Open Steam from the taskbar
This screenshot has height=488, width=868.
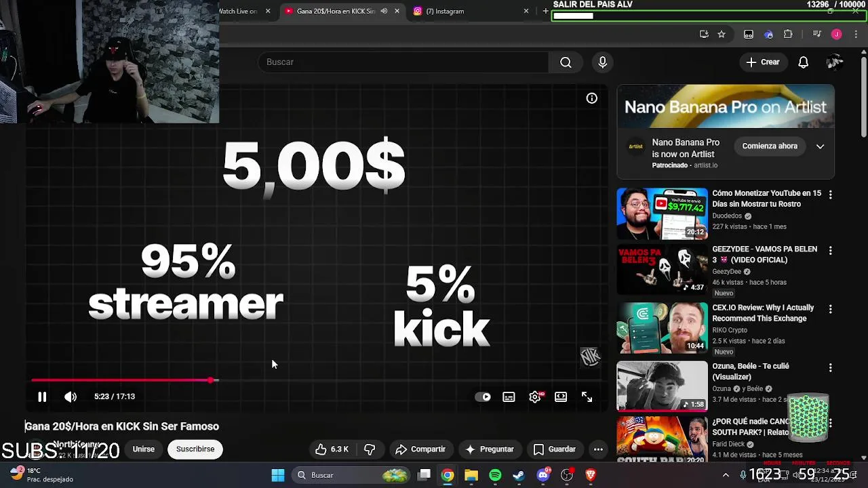[519, 475]
